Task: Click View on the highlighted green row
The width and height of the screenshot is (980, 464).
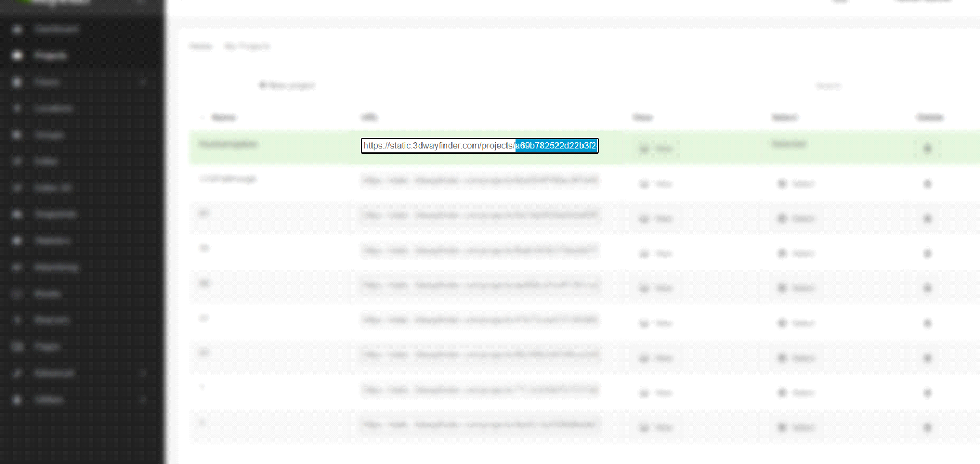Action: click(x=656, y=148)
